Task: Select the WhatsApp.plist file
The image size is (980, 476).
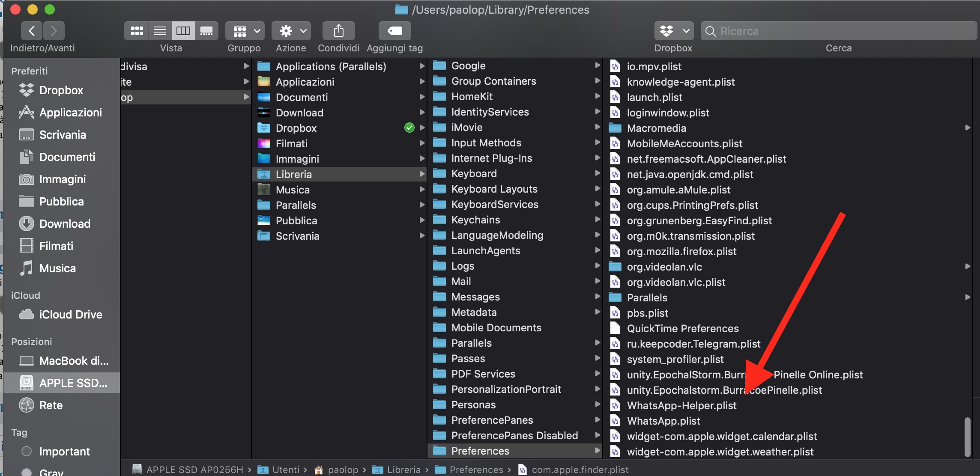Action: 788,421
